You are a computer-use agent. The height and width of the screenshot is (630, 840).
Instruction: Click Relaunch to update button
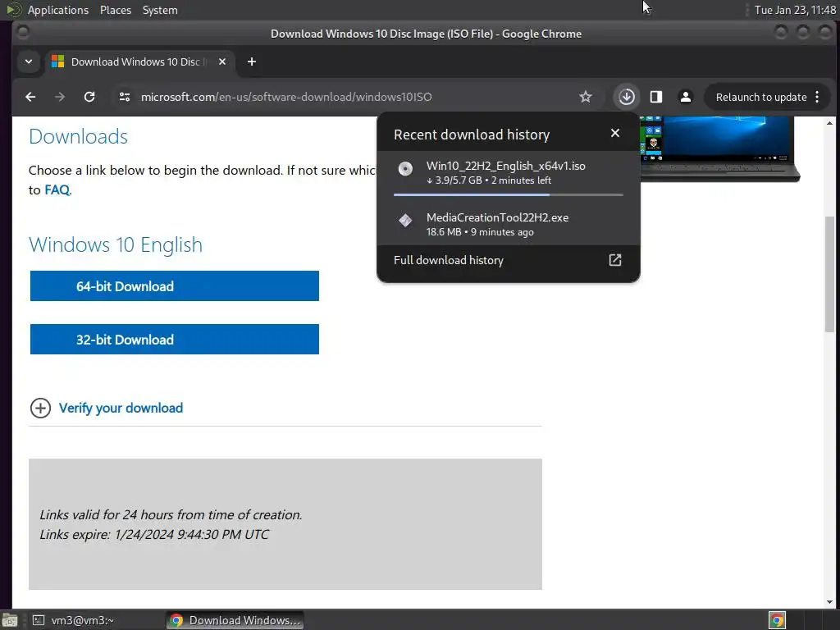click(760, 97)
